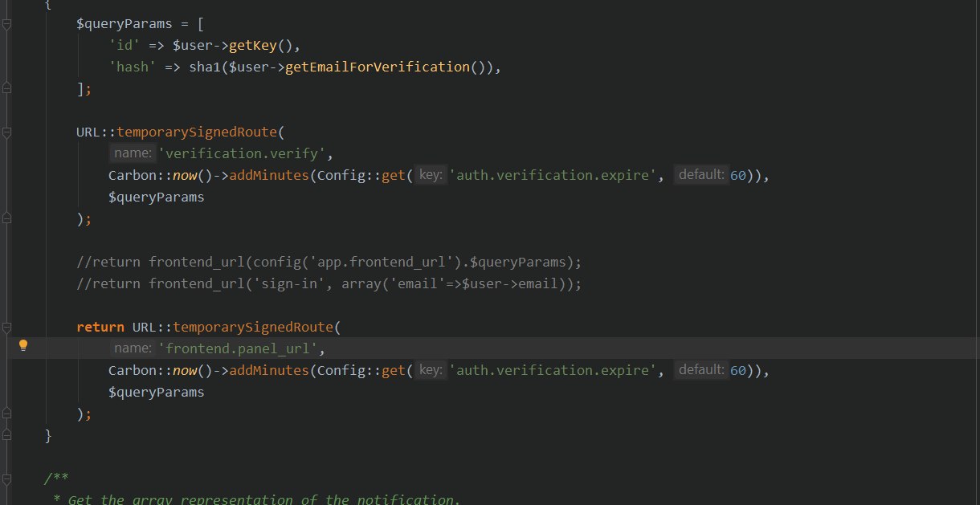Click 'temporarySignedRoute' on the return line
This screenshot has height=505, width=980.
tap(253, 328)
